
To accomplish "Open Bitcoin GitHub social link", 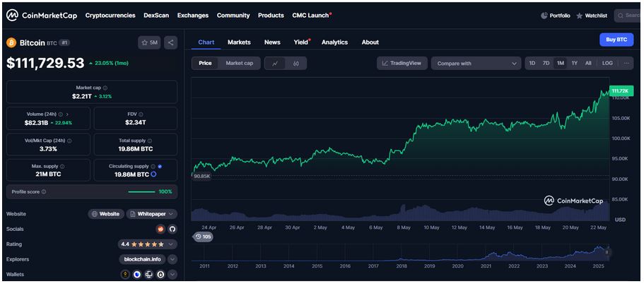I will tap(172, 229).
